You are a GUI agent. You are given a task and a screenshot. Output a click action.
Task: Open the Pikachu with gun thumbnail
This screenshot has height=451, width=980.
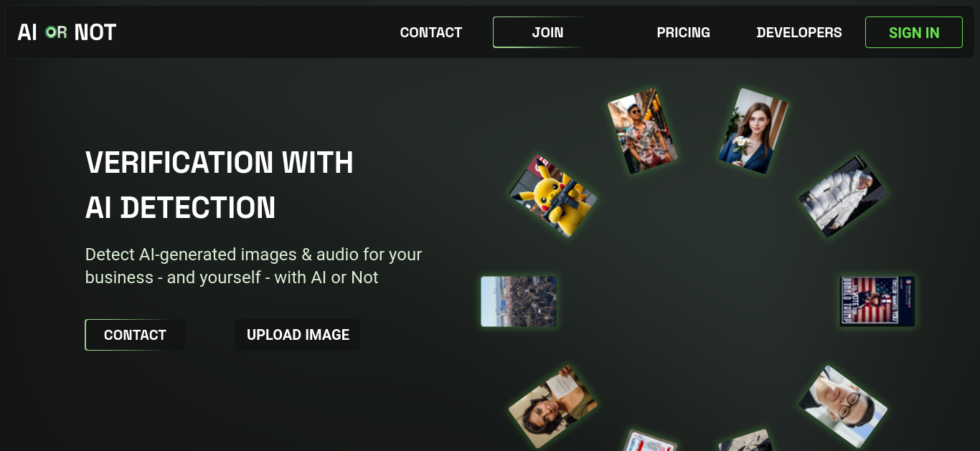pyautogui.click(x=553, y=196)
